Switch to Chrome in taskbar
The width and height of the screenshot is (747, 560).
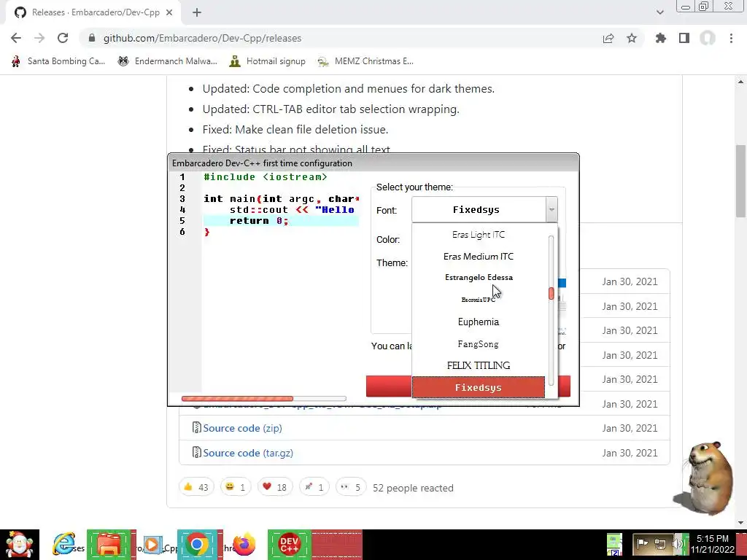(197, 545)
